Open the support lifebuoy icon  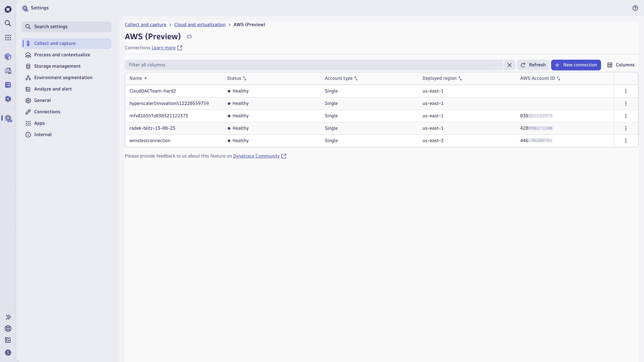click(8, 328)
